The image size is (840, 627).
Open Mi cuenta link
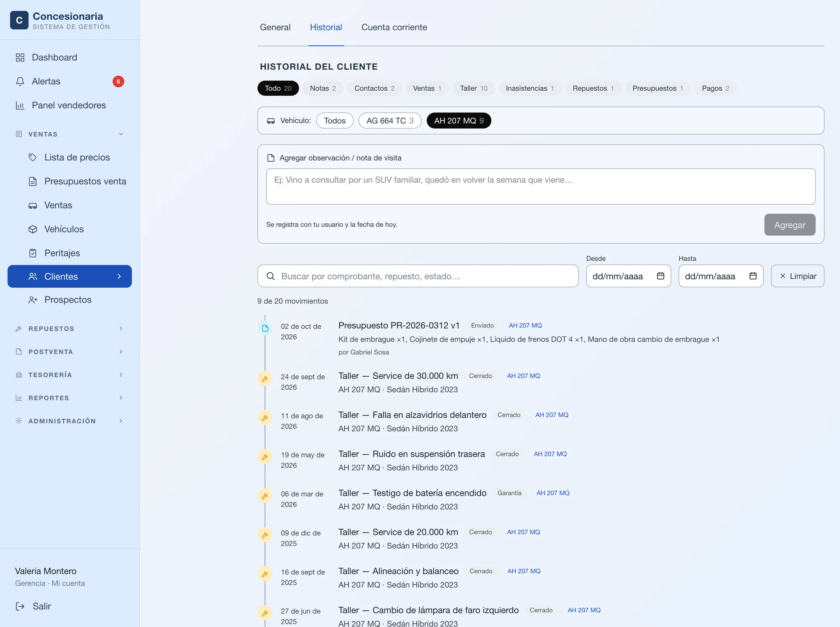point(68,583)
